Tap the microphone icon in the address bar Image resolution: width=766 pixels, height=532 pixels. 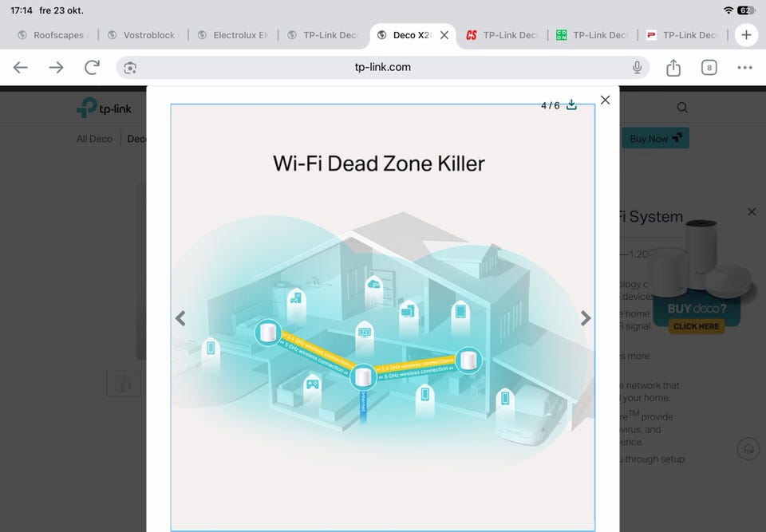[x=637, y=68]
